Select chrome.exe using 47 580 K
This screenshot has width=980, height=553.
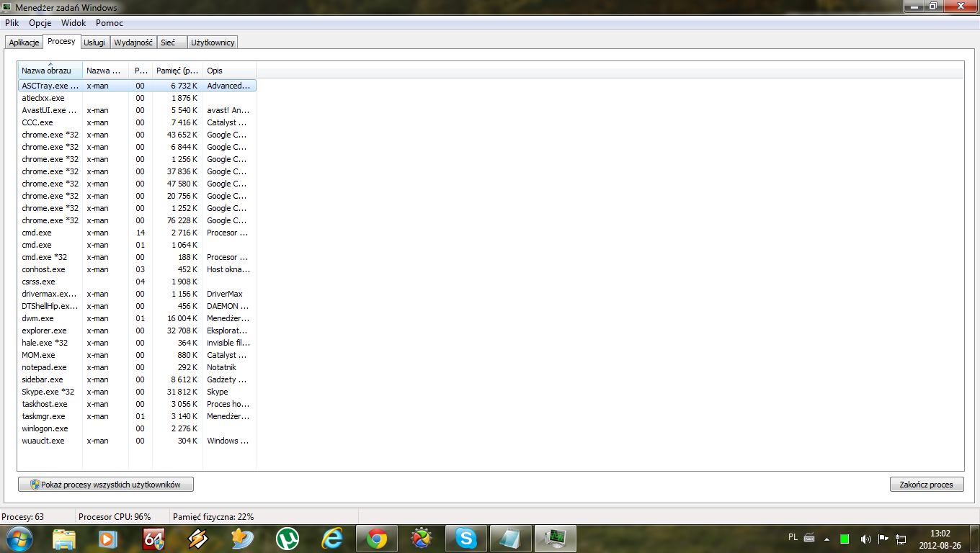pos(137,184)
